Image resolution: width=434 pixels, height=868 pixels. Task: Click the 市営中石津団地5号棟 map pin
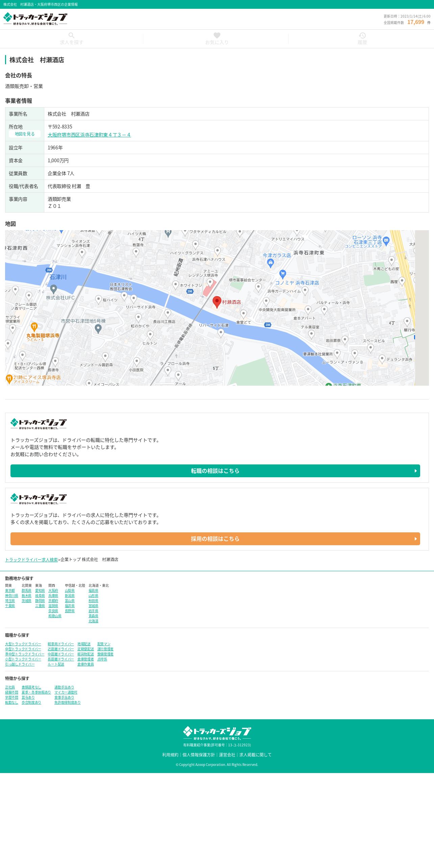point(98,329)
